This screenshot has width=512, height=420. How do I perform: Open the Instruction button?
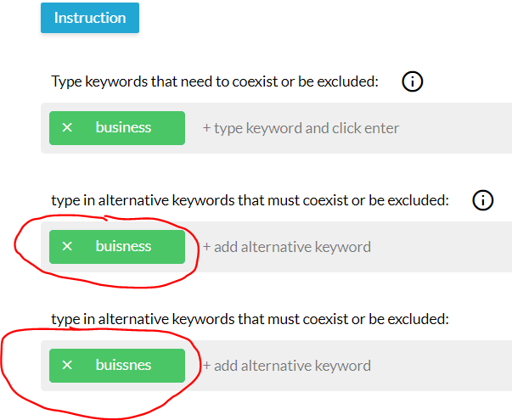pyautogui.click(x=90, y=18)
